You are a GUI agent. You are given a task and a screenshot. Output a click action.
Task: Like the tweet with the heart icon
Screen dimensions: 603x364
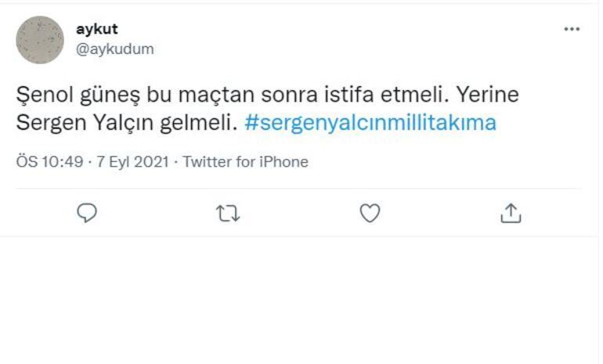point(370,212)
